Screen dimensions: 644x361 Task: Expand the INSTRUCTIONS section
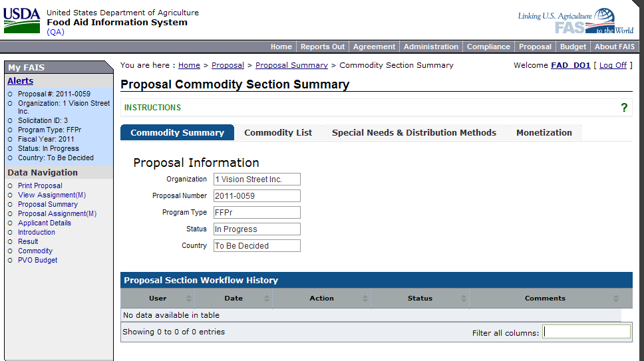(153, 108)
